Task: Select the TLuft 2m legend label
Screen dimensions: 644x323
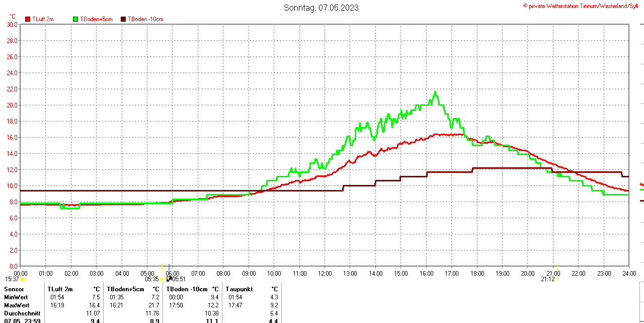Action: [x=43, y=19]
